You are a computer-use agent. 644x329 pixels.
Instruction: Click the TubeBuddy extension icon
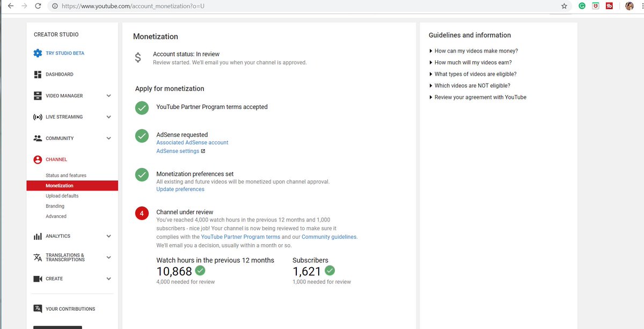[609, 6]
